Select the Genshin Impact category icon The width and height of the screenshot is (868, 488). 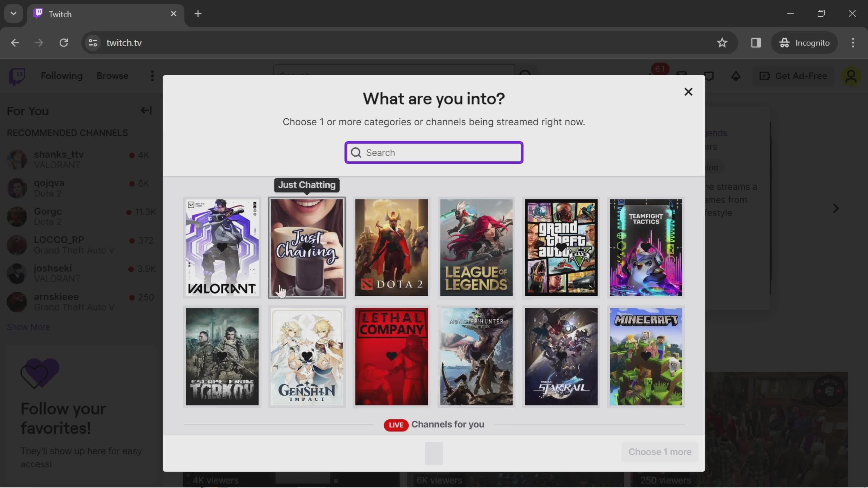(307, 356)
